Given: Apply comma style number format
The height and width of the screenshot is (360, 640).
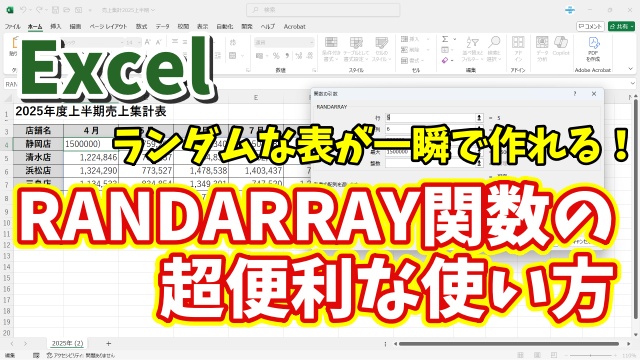Looking at the screenshot, I should pyautogui.click(x=287, y=56).
